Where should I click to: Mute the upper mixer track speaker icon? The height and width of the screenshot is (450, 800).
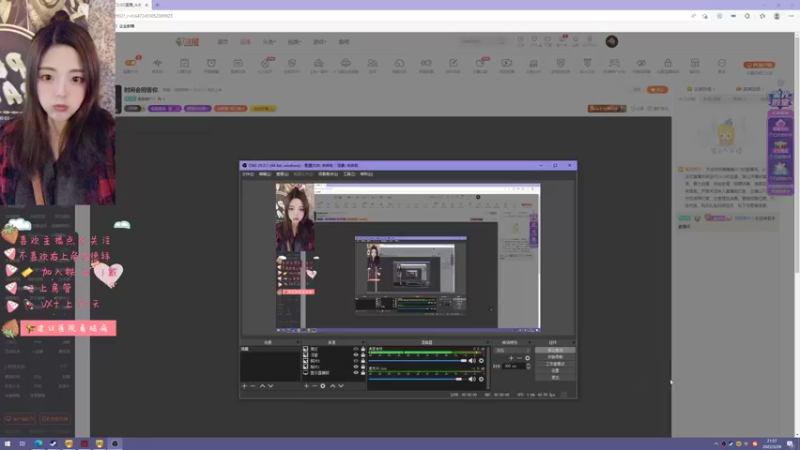pos(472,361)
